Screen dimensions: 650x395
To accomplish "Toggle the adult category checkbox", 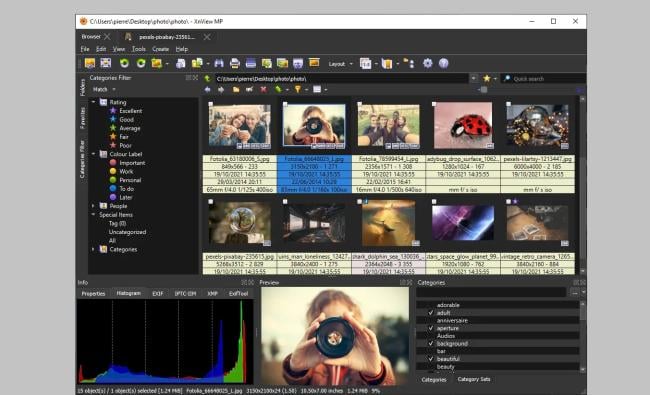I will click(x=431, y=313).
